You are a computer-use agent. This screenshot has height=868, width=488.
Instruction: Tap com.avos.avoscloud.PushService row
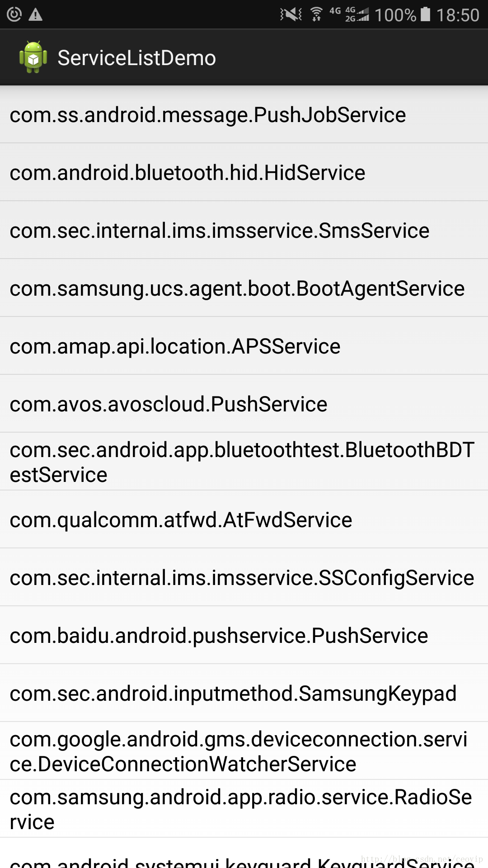coord(244,404)
